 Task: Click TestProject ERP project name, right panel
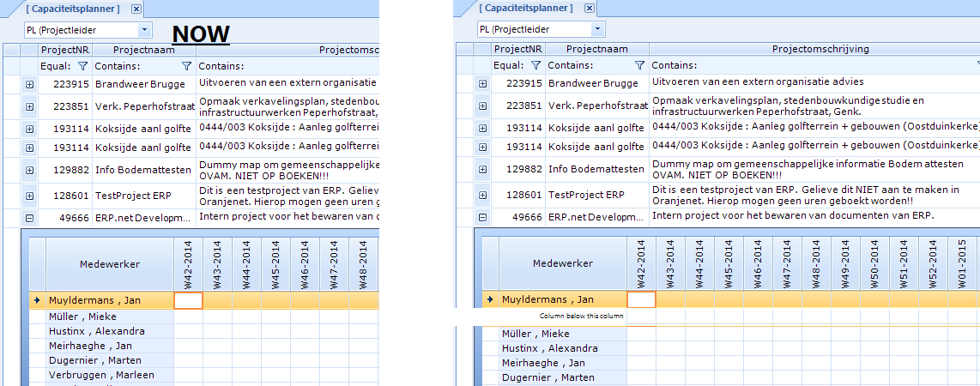[x=586, y=195]
